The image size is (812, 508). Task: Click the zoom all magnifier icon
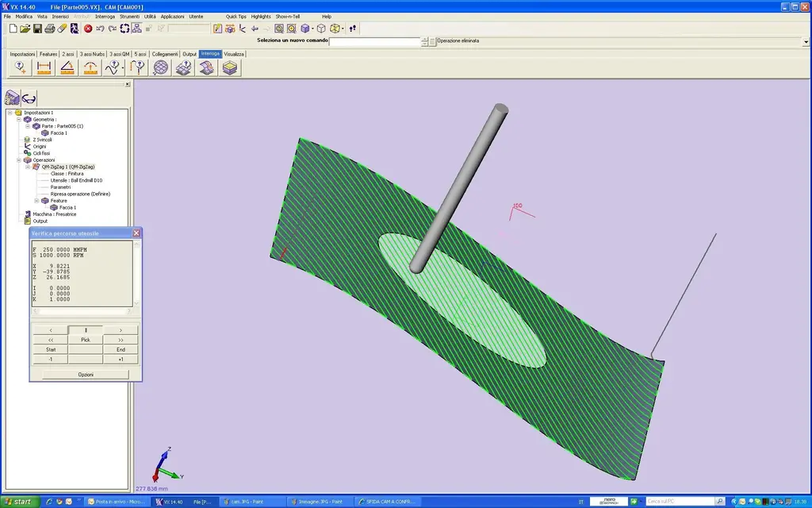[279, 29]
